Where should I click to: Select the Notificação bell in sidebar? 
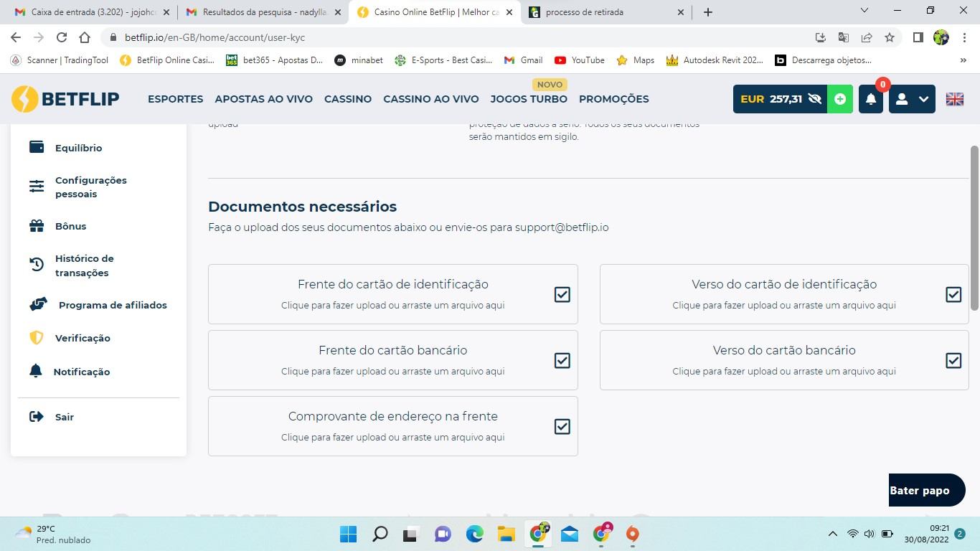(x=80, y=371)
